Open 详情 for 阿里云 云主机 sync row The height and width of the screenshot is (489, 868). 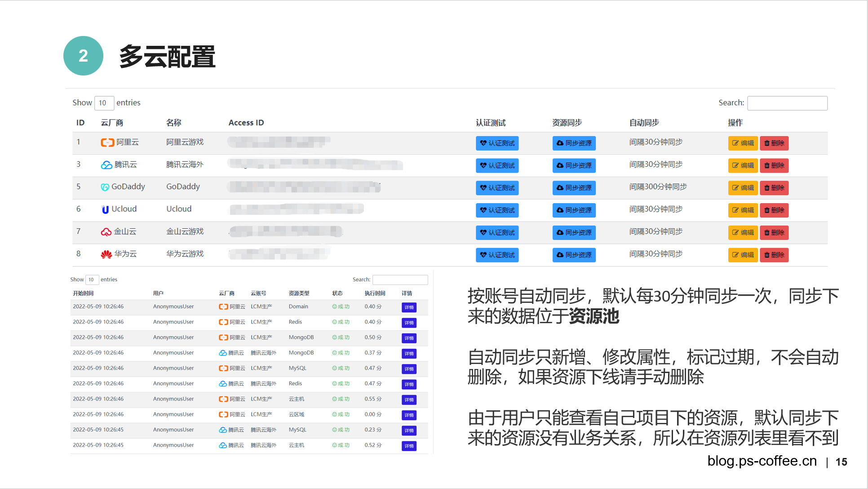[409, 400]
